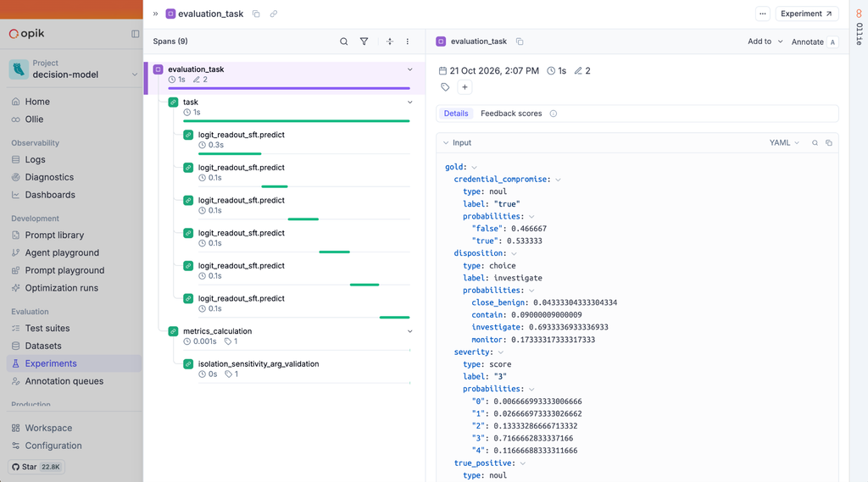
Task: Select Experiments in the sidebar
Action: point(75,363)
